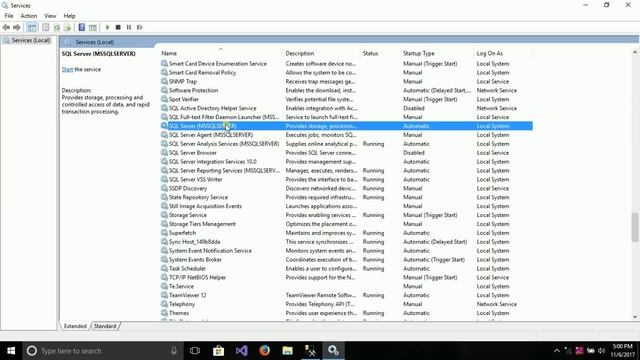Screen dimensions: 640x360
Task: Open Firefox from the taskbar
Action: point(264,351)
